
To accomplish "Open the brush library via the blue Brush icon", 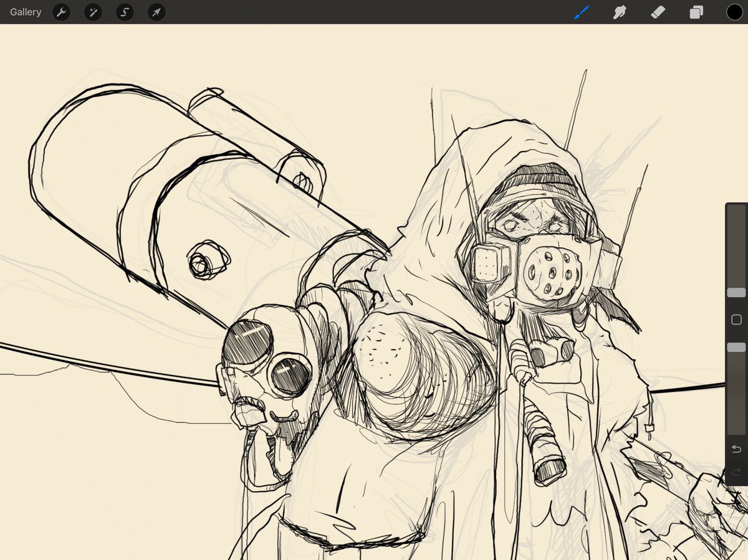I will tap(581, 12).
